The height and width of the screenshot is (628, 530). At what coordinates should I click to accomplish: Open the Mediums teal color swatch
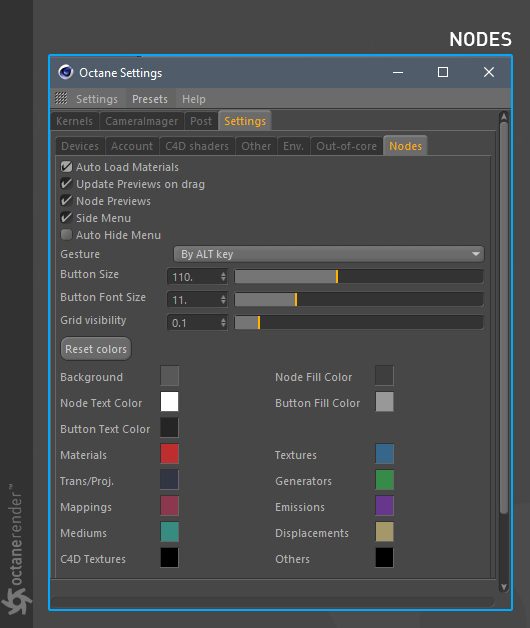(169, 532)
